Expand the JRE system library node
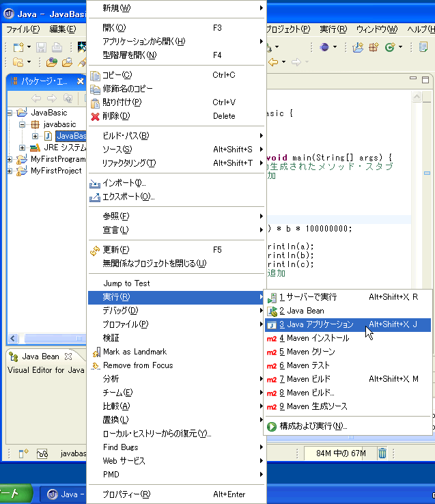 23,148
